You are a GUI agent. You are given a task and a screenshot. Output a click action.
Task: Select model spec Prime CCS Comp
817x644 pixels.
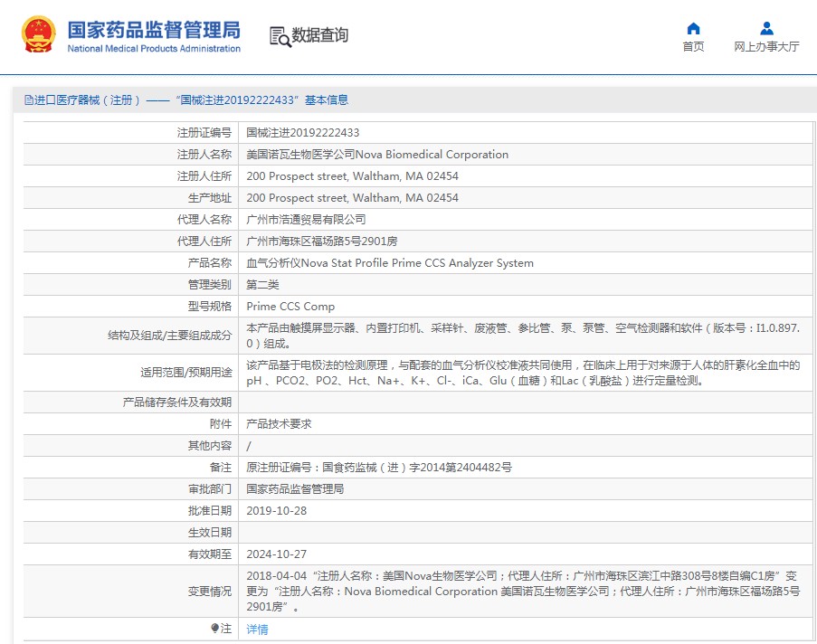tap(290, 307)
